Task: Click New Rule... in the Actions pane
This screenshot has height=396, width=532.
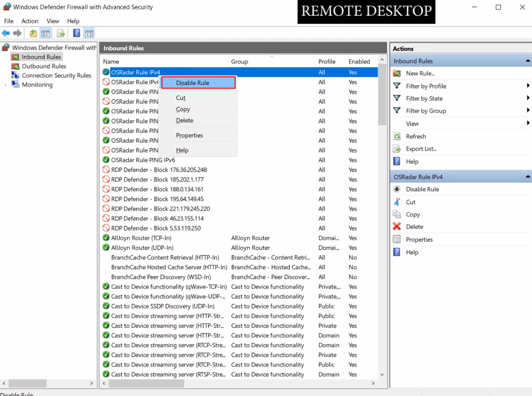Action: (420, 73)
